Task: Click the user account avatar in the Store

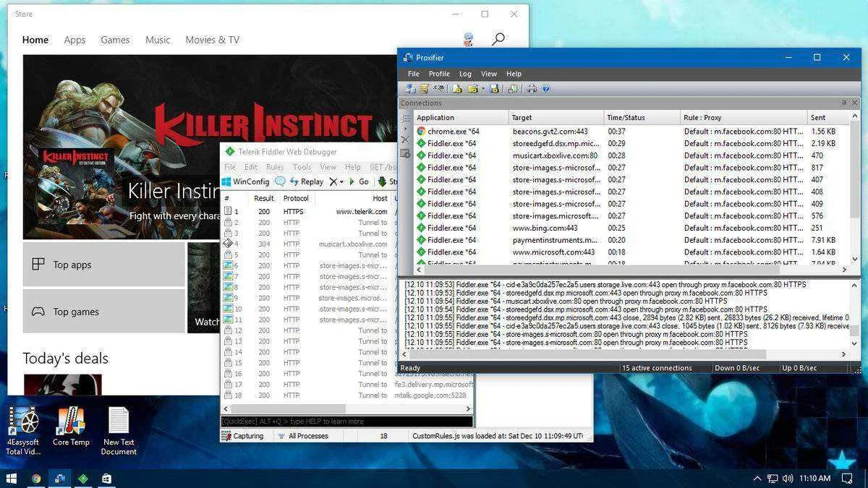Action: (x=468, y=39)
